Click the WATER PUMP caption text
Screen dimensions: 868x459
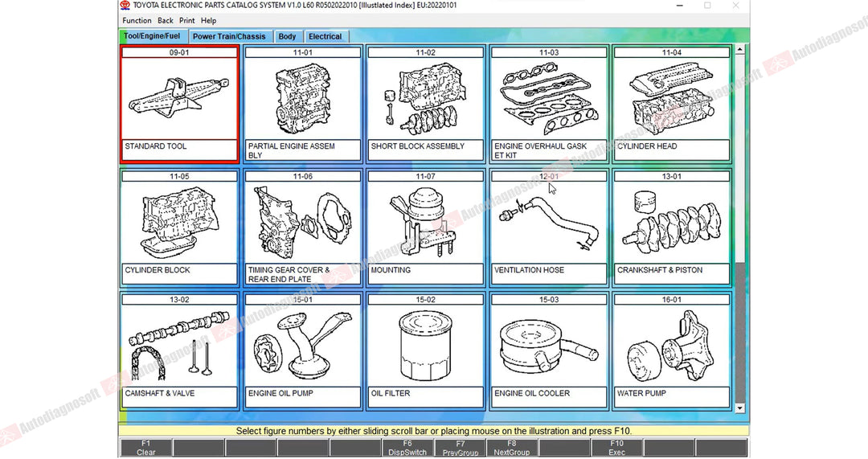(641, 393)
